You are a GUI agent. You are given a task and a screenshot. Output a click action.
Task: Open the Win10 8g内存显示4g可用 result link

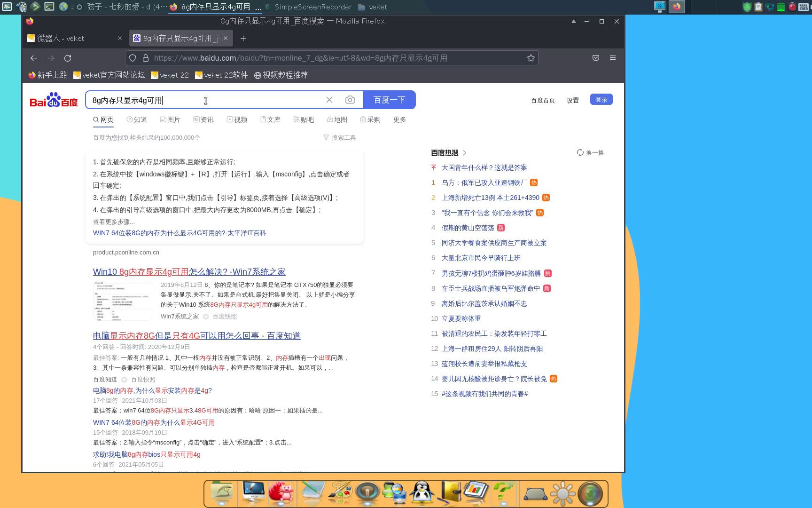(x=189, y=272)
